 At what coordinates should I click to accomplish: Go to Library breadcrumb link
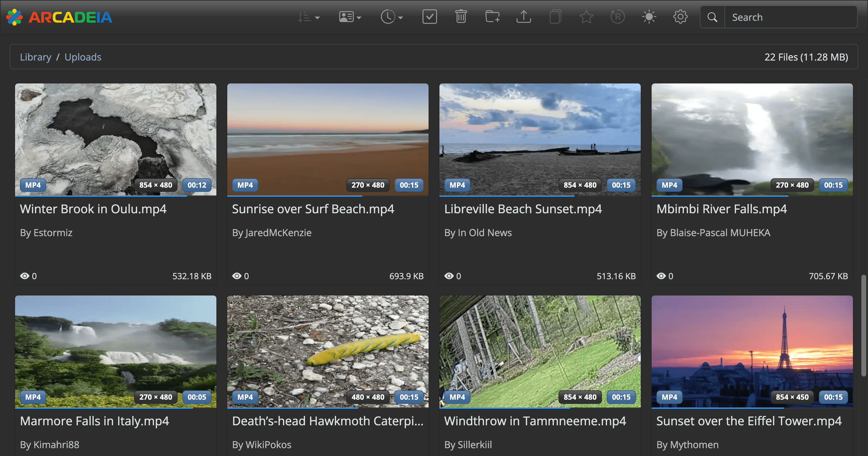coord(35,57)
